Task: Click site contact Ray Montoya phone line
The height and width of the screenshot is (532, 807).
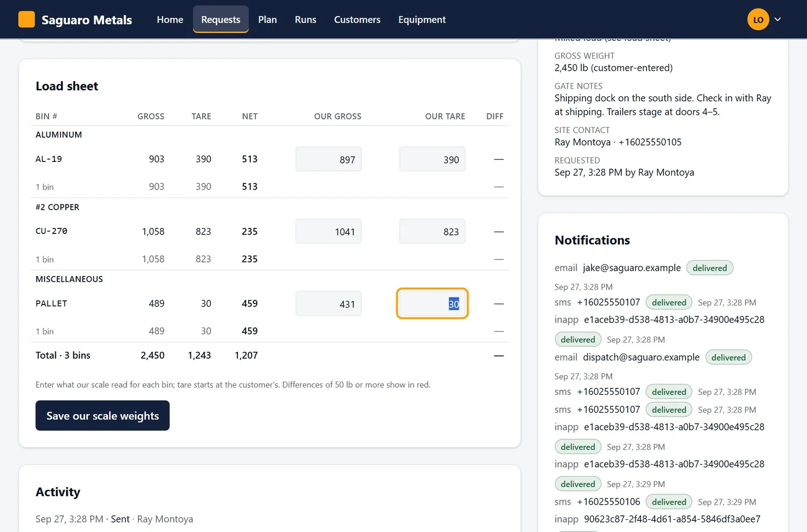Action: pos(618,142)
